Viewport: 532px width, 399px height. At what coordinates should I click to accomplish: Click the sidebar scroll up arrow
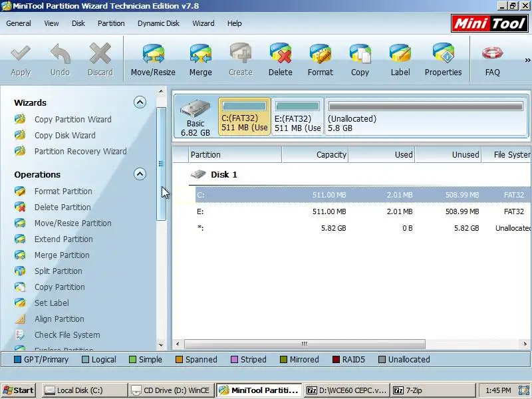point(161,92)
